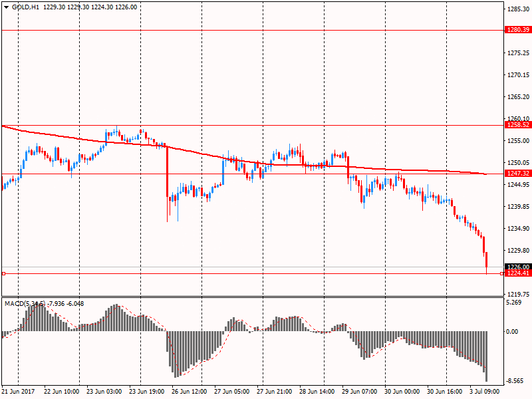Click the 1255.00 price scale value
The width and height of the screenshot is (532, 399).
coord(518,141)
